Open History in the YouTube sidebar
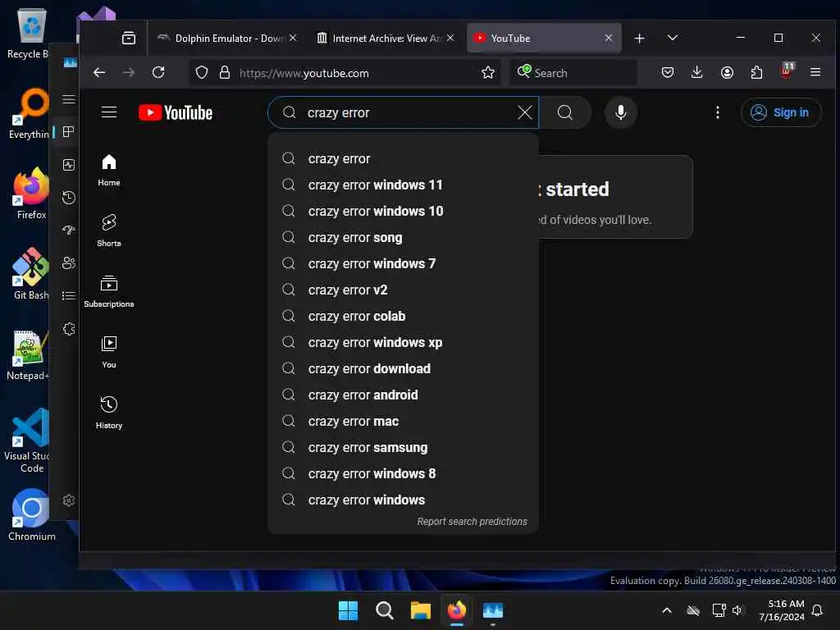 tap(109, 413)
